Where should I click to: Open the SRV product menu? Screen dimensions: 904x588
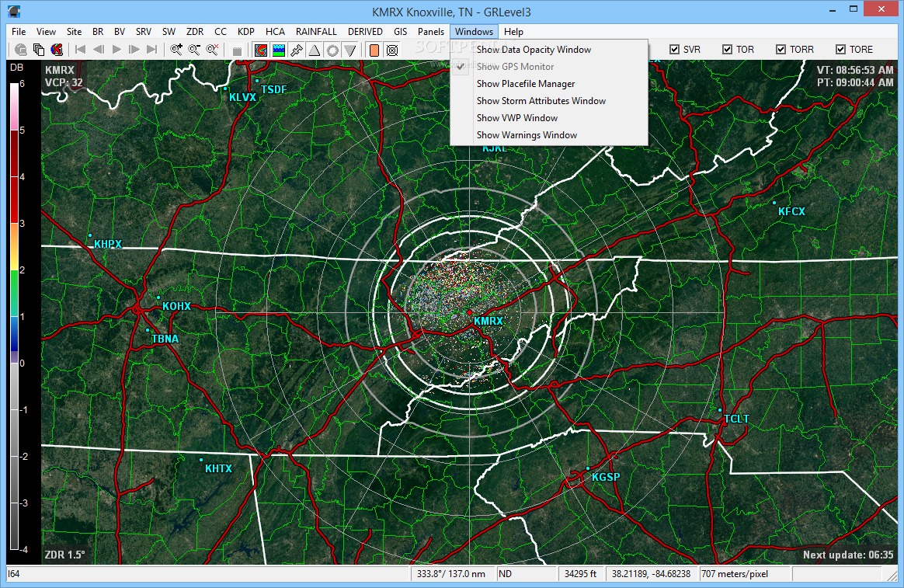point(144,32)
